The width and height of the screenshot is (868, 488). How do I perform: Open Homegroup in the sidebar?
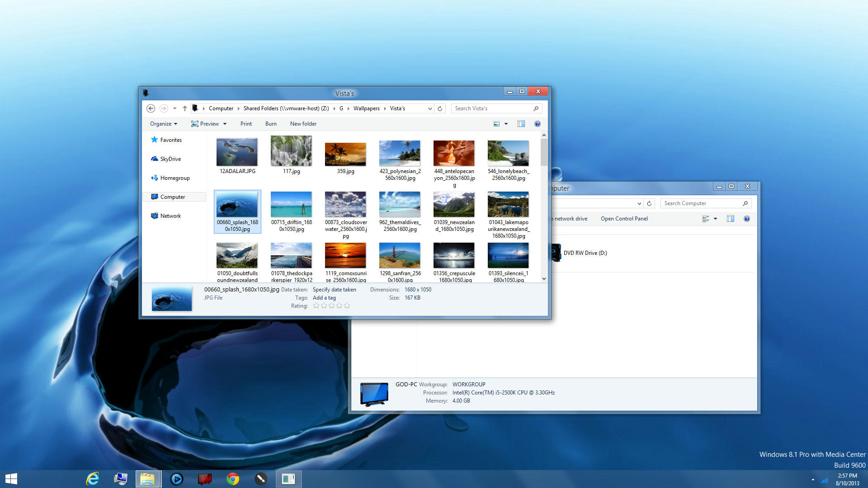pos(175,178)
